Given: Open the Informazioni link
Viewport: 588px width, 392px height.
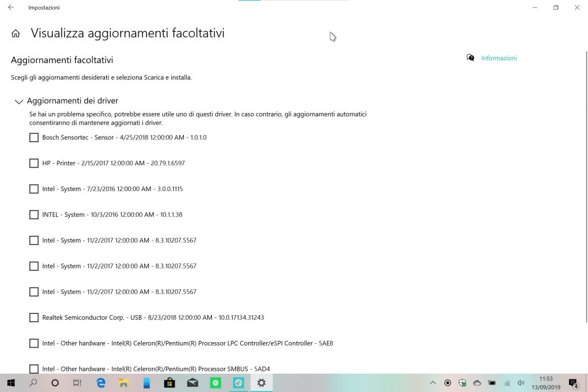Looking at the screenshot, I should pos(498,57).
